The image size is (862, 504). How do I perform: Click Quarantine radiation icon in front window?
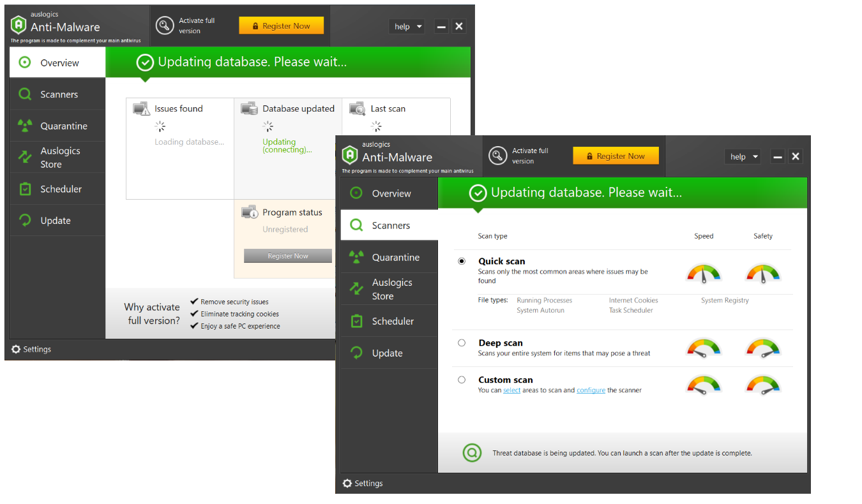coord(356,257)
